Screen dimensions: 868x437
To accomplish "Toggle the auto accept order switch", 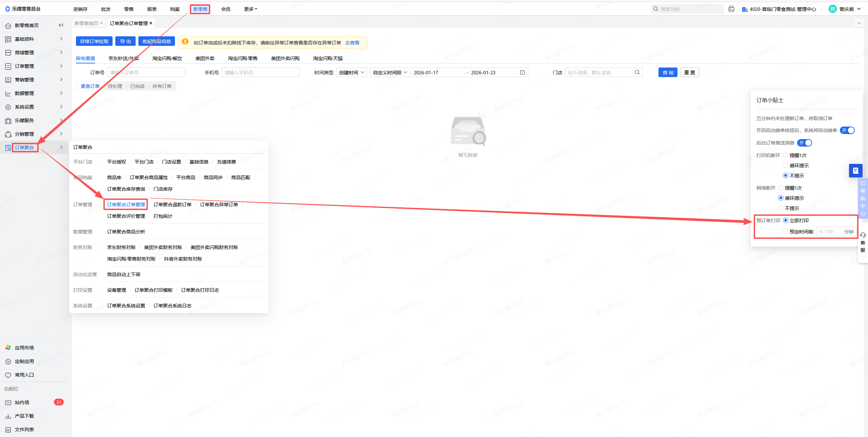I will tap(847, 131).
